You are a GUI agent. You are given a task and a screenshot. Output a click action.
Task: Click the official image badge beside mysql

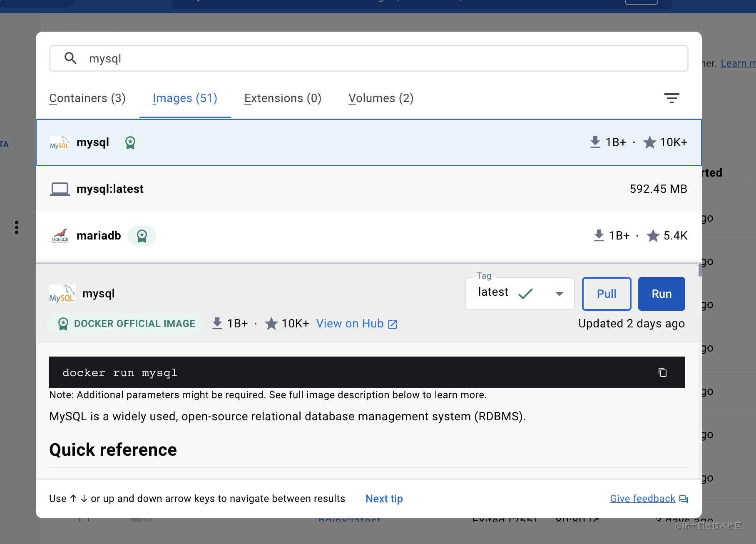pyautogui.click(x=130, y=142)
